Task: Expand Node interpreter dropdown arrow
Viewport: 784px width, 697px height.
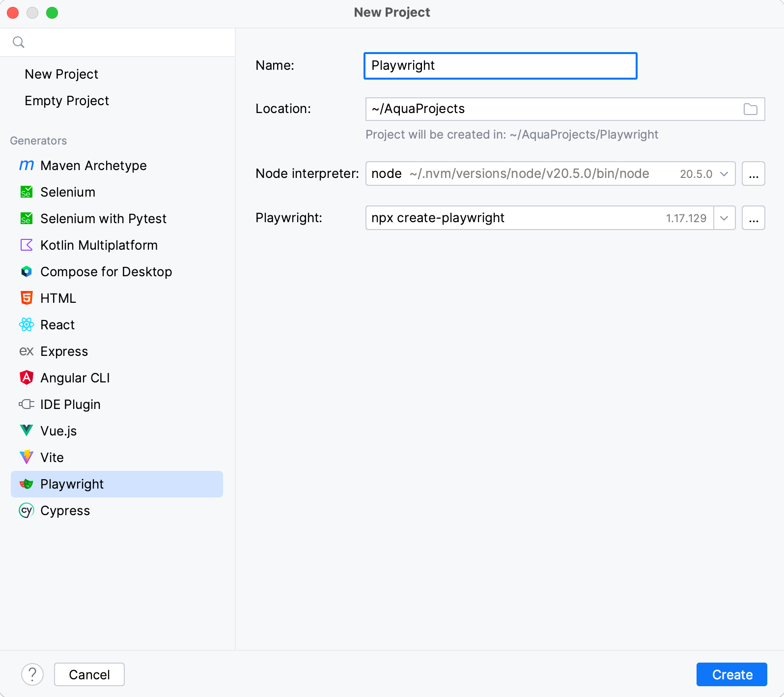Action: [x=724, y=174]
